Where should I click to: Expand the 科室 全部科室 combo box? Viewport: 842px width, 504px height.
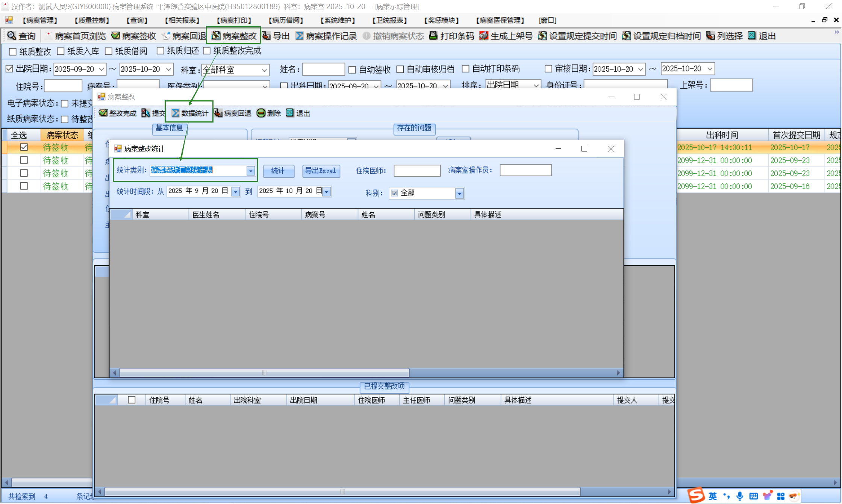[264, 70]
